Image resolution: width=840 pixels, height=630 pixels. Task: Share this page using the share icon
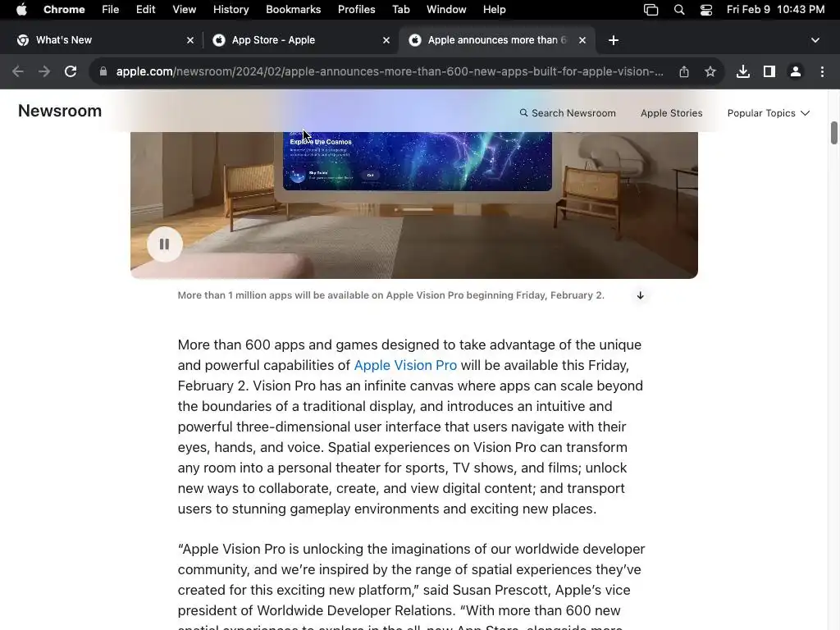(684, 71)
